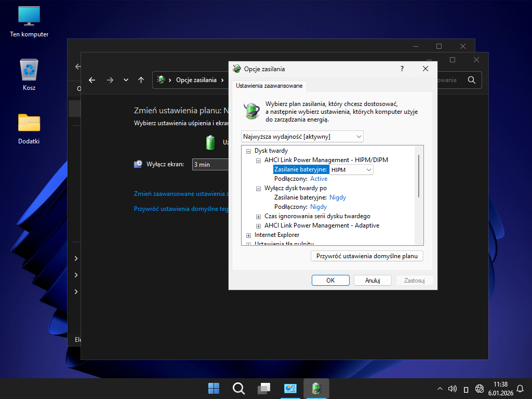Click the up arrow navigation button
The width and height of the screenshot is (532, 399).
141,80
